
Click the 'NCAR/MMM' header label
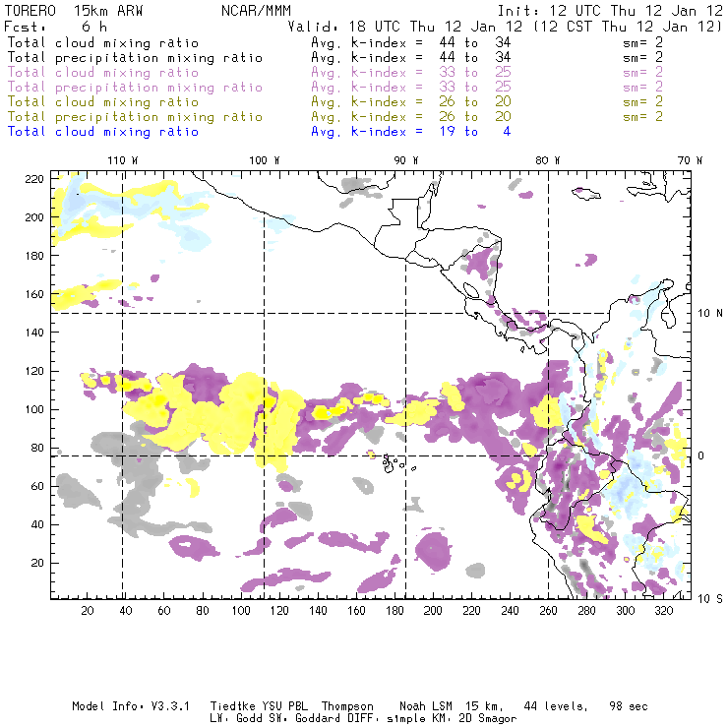(256, 11)
